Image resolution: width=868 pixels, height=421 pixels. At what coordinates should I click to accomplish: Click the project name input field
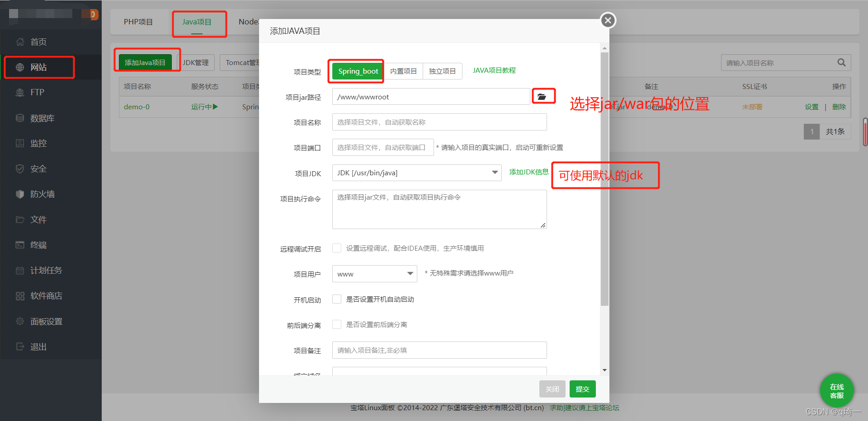(x=439, y=122)
